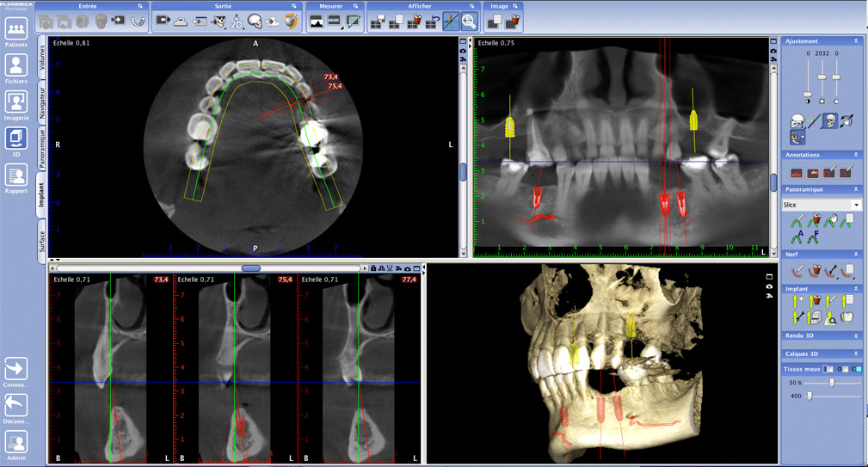Image resolution: width=868 pixels, height=467 pixels.
Task: Click the trash icon in Image toolbar
Action: [x=514, y=21]
